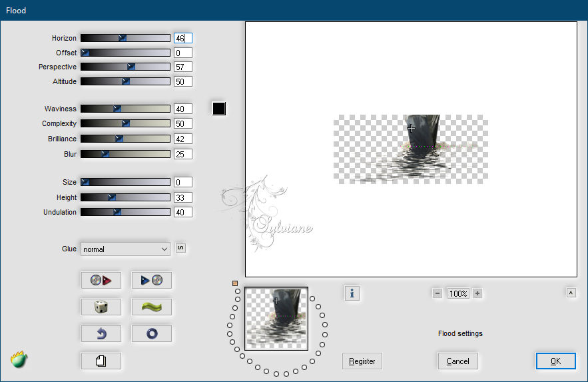Click the random dice button
Viewport: 588px width, 382px height.
pyautogui.click(x=101, y=307)
